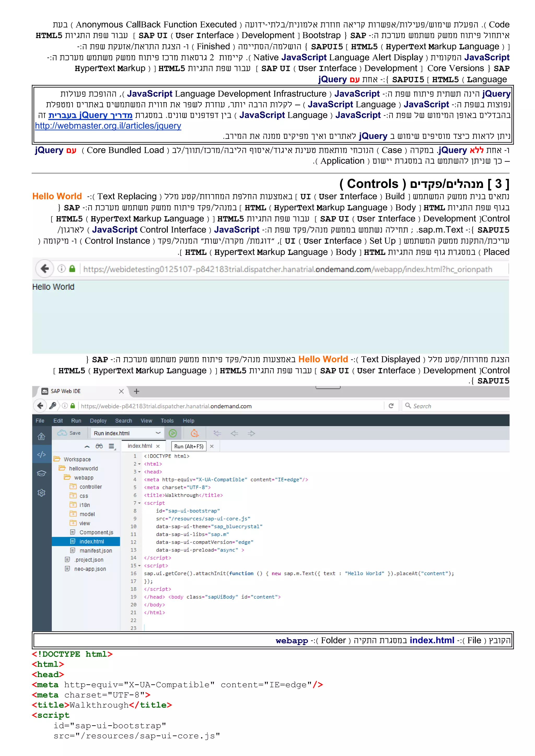Image resolution: width=535 pixels, height=756 pixels.
Task: Open the Help menu
Action: click(x=188, y=421)
